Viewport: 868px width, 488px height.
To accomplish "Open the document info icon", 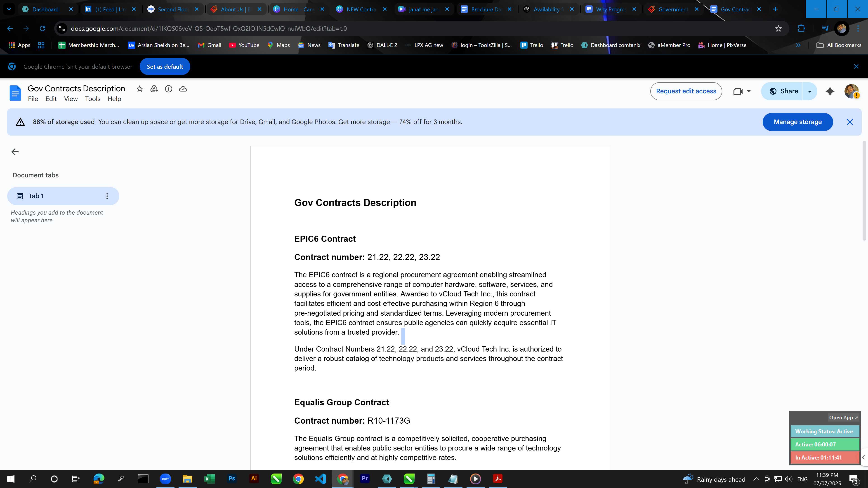I will pyautogui.click(x=168, y=89).
